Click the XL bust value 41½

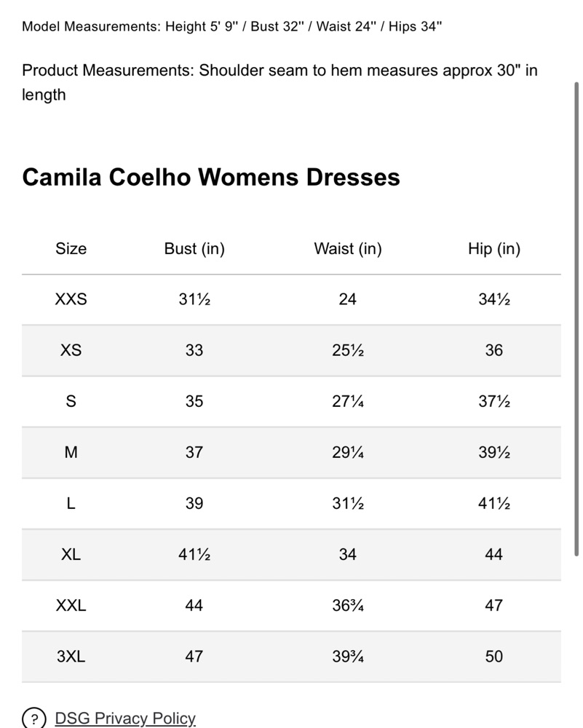[194, 554]
